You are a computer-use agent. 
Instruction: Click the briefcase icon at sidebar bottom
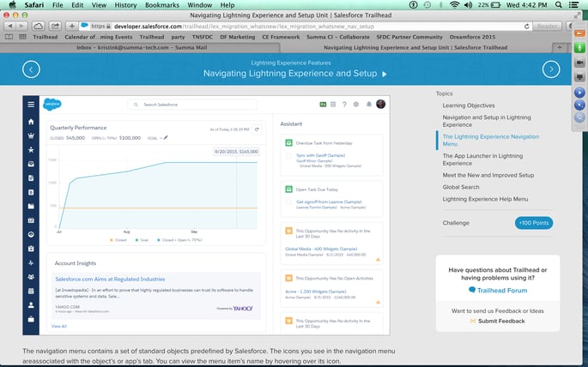(31, 319)
